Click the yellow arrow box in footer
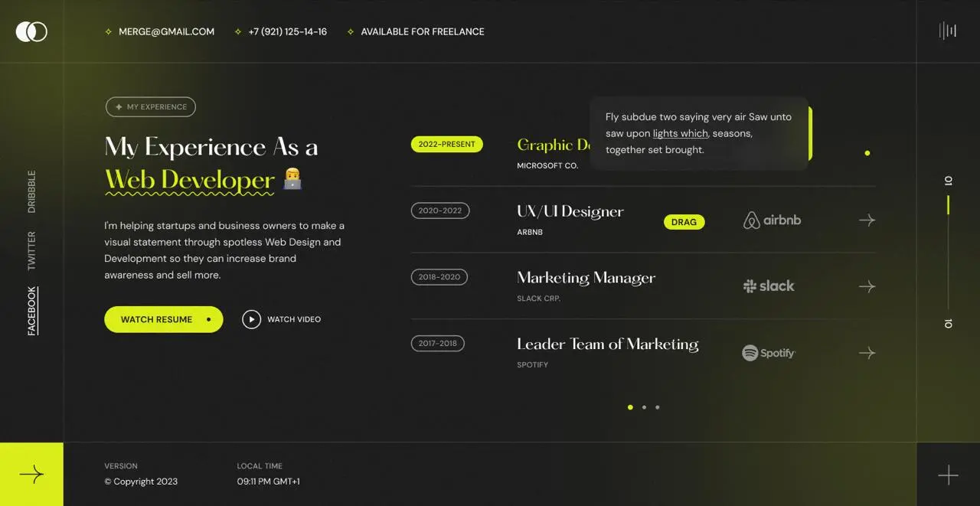Image resolution: width=980 pixels, height=506 pixels. pos(31,475)
